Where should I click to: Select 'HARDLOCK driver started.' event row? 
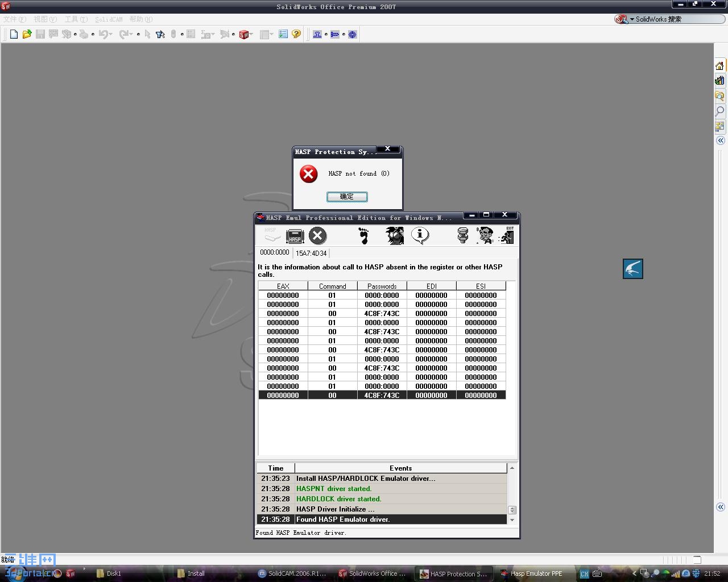coord(382,499)
